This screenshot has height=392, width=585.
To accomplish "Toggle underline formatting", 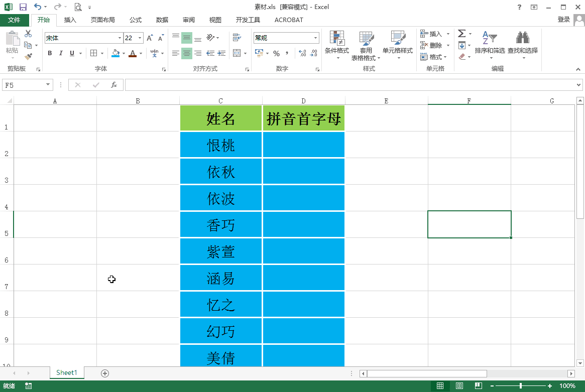I will tap(72, 53).
